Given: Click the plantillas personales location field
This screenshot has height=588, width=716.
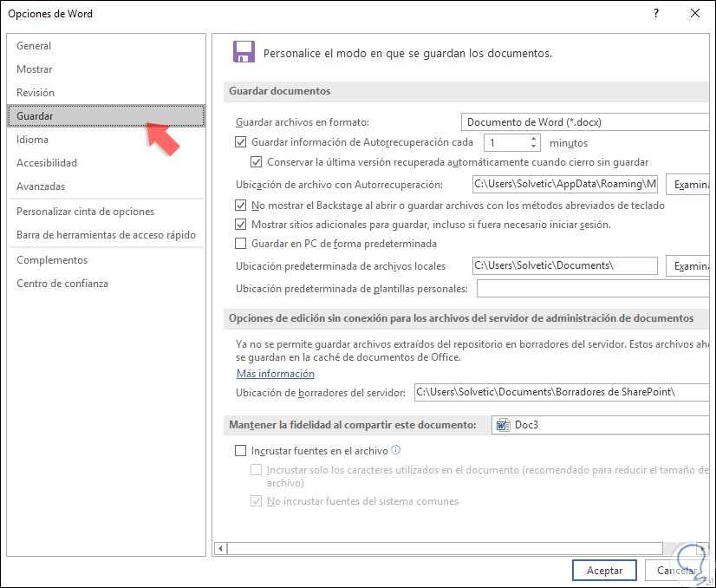Looking at the screenshot, I should [593, 288].
